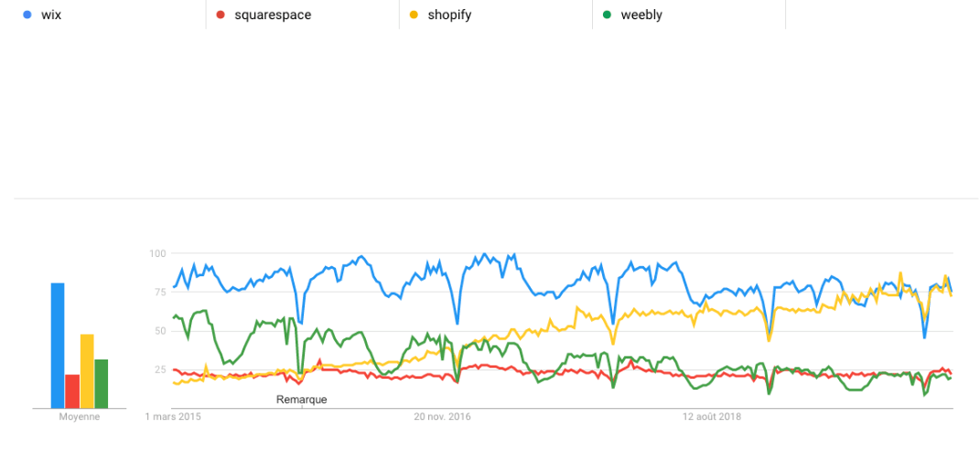The height and width of the screenshot is (450, 980).
Task: Click the blue dot beside wix
Action: (x=27, y=15)
